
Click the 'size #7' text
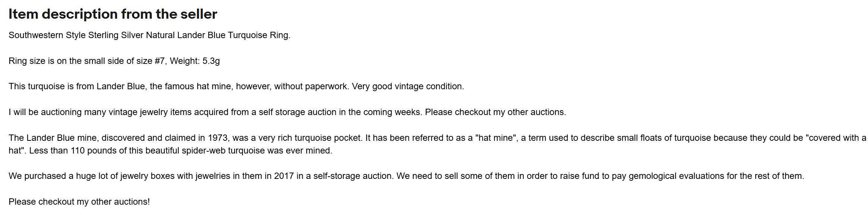(x=150, y=61)
